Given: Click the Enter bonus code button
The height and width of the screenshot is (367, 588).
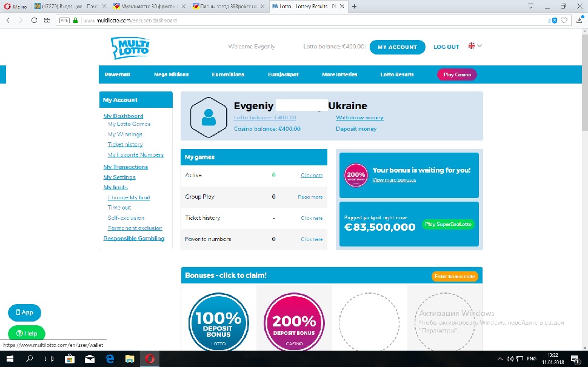Looking at the screenshot, I should coord(455,276).
